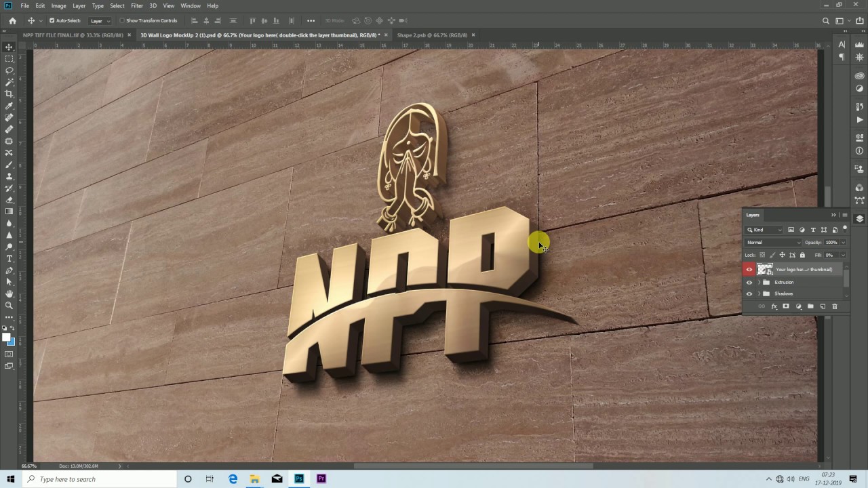Select the Eyedropper tool
This screenshot has width=868, height=488.
tap(9, 106)
